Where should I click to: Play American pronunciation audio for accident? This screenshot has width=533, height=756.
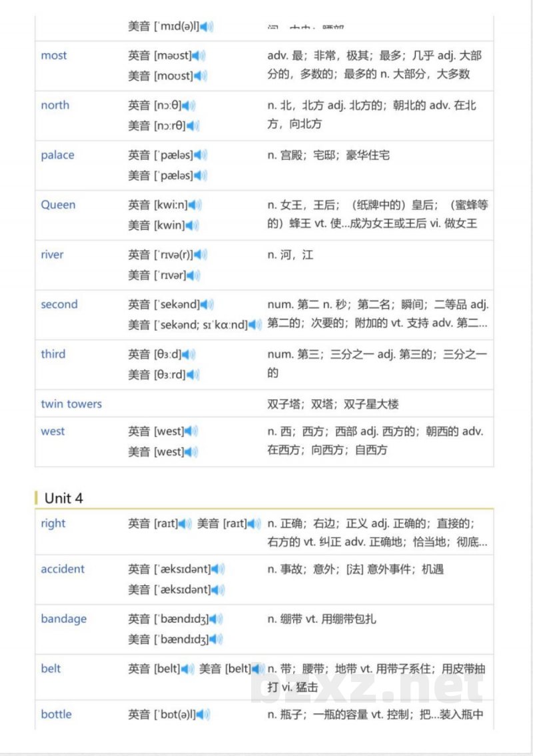pyautogui.click(x=218, y=590)
